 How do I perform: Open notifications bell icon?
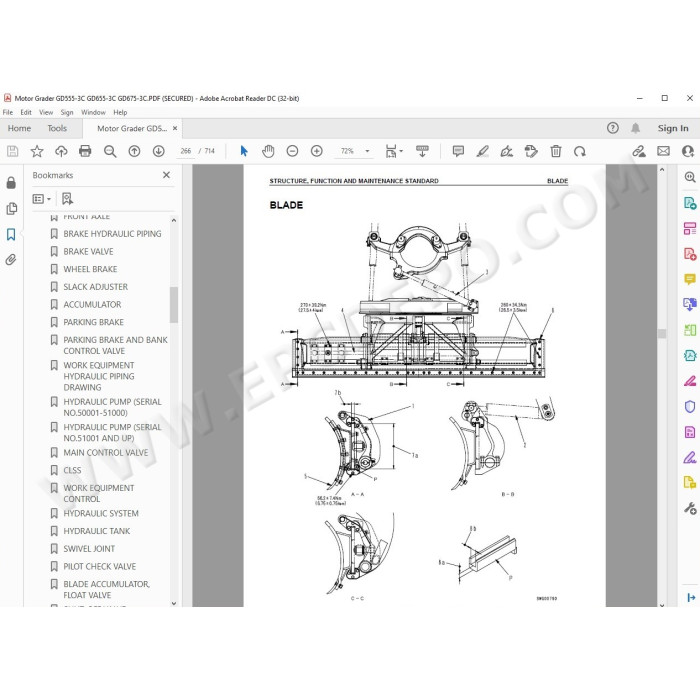coord(635,128)
